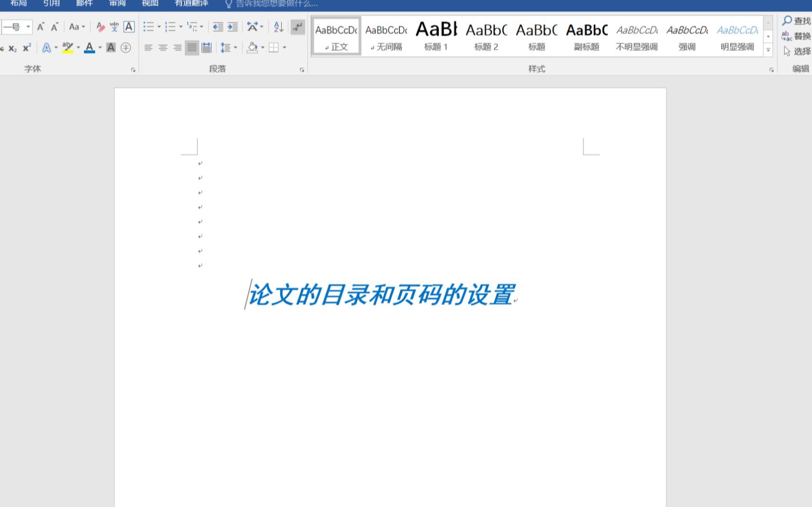Insert an enclosed character (circled 字)

click(126, 48)
